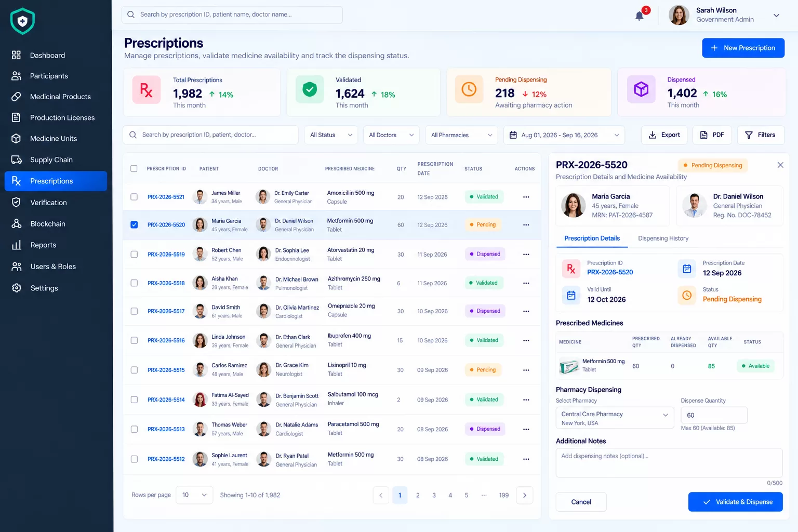Uncheck the PRX-2026-5520 row checkbox
The width and height of the screenshot is (798, 532).
(x=134, y=225)
